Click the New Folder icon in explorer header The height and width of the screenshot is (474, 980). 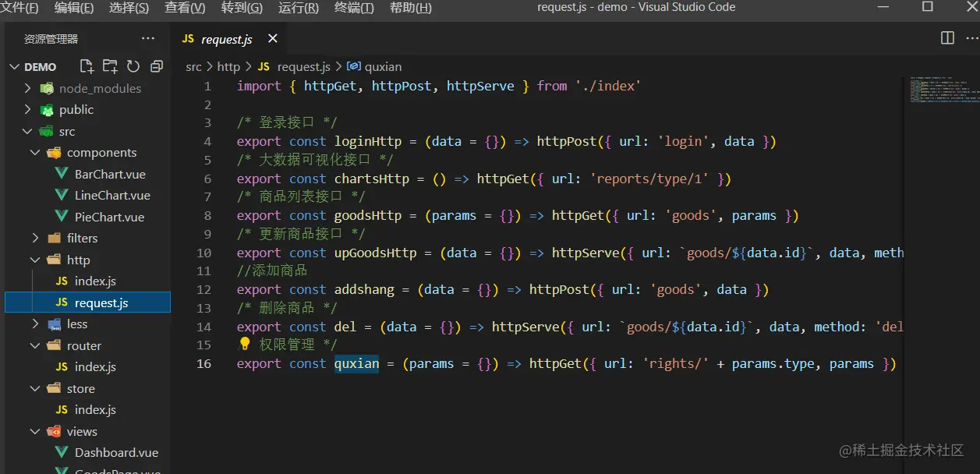(110, 66)
